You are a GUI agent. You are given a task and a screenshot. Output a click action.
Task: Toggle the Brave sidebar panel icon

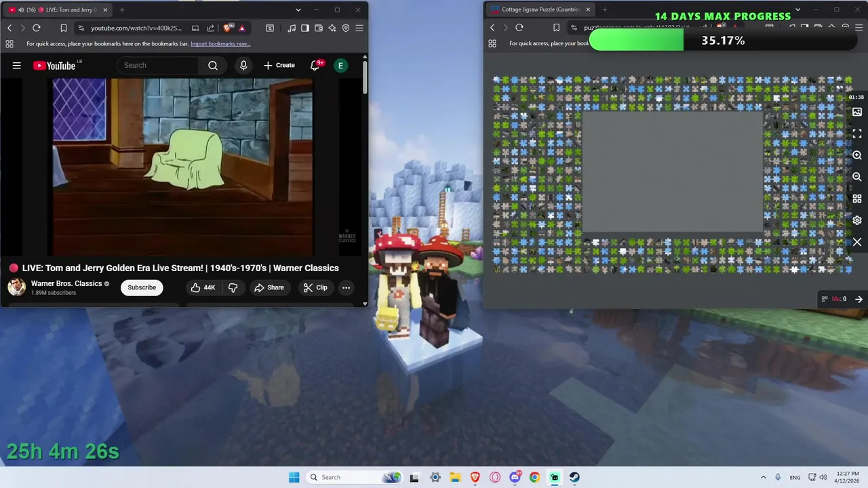(x=305, y=28)
